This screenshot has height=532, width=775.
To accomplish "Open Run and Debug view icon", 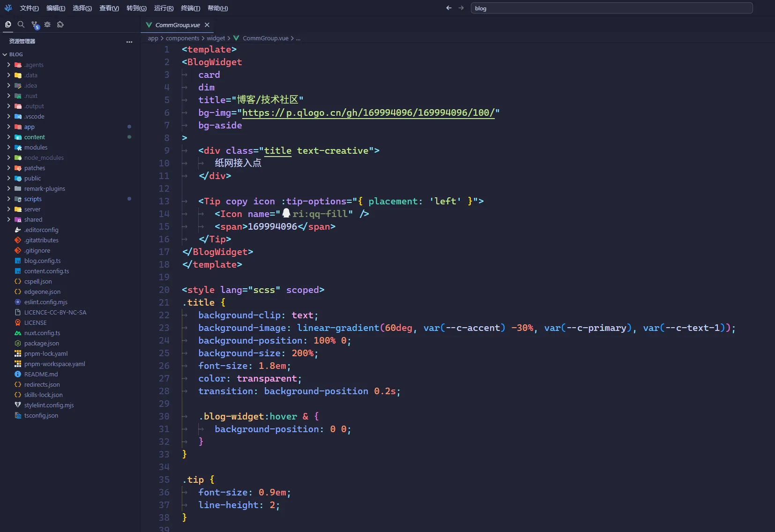I will click(47, 24).
